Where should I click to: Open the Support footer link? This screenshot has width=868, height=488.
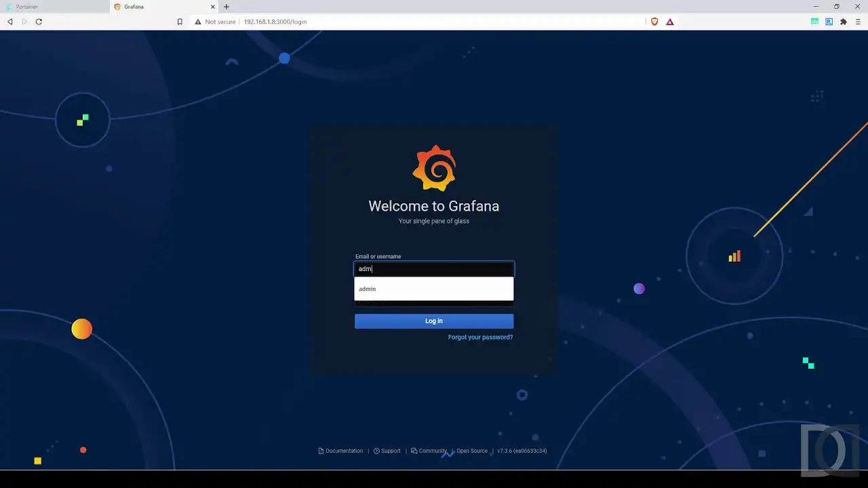[387, 451]
